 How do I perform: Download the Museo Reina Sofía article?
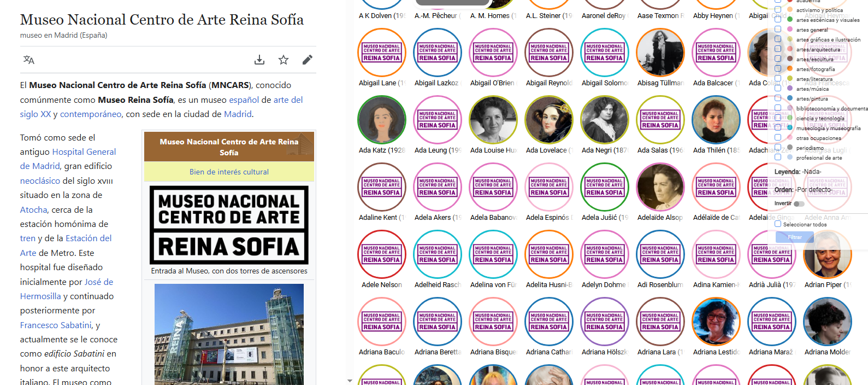259,60
